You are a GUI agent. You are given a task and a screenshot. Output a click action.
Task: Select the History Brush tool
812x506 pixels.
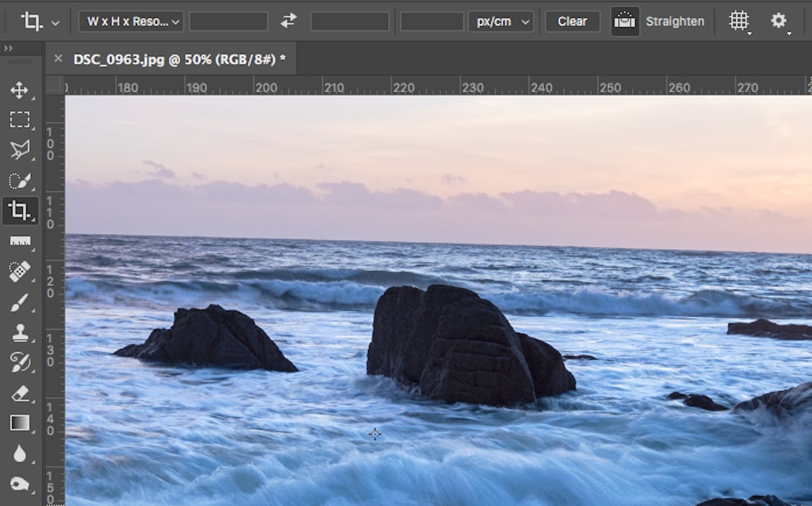(20, 362)
